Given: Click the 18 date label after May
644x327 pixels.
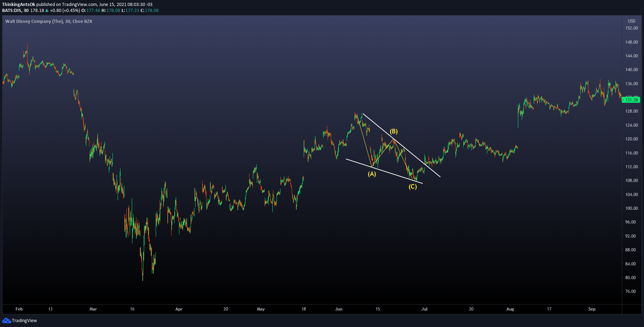Looking at the screenshot, I should 304,309.
